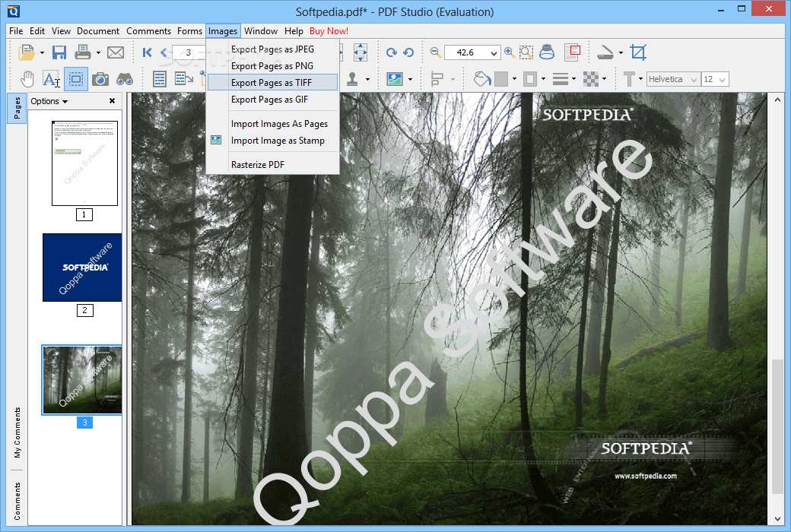
Task: Click the paint bucket fill icon
Action: (482, 79)
